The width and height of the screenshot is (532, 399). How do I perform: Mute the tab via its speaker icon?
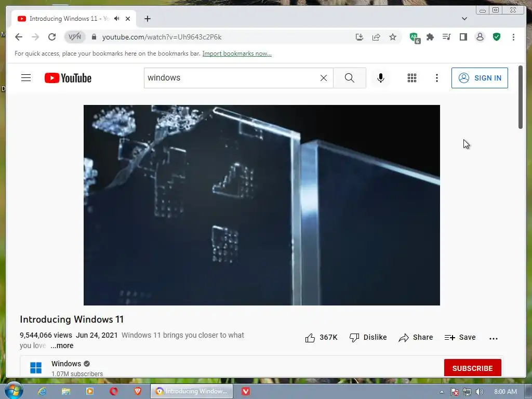[x=117, y=19]
